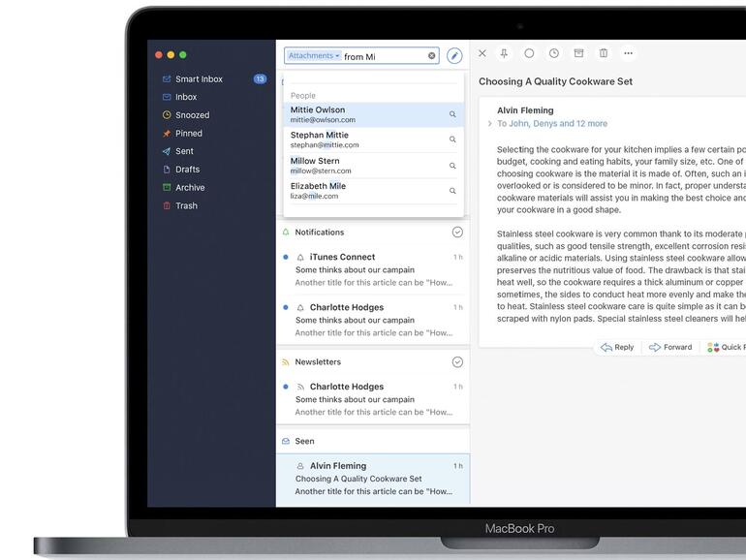Choose the Millow Stern suggestion

[373, 166]
